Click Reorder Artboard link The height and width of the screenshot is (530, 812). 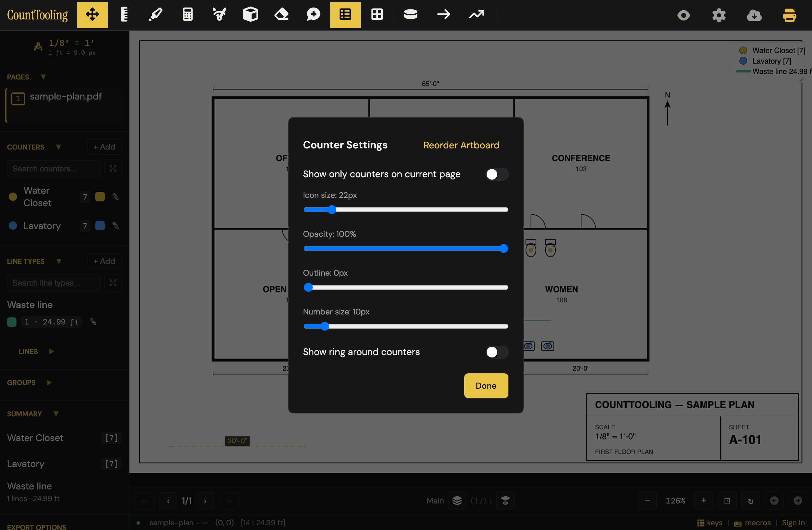tap(461, 145)
